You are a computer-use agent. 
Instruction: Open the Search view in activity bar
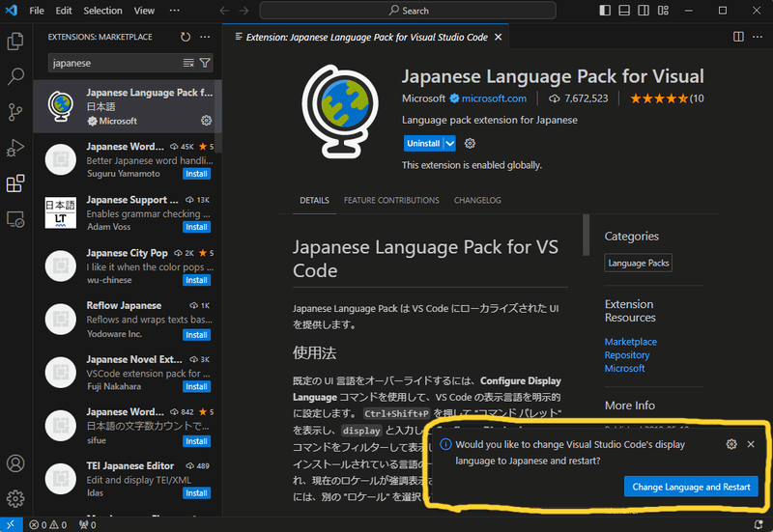(15, 76)
